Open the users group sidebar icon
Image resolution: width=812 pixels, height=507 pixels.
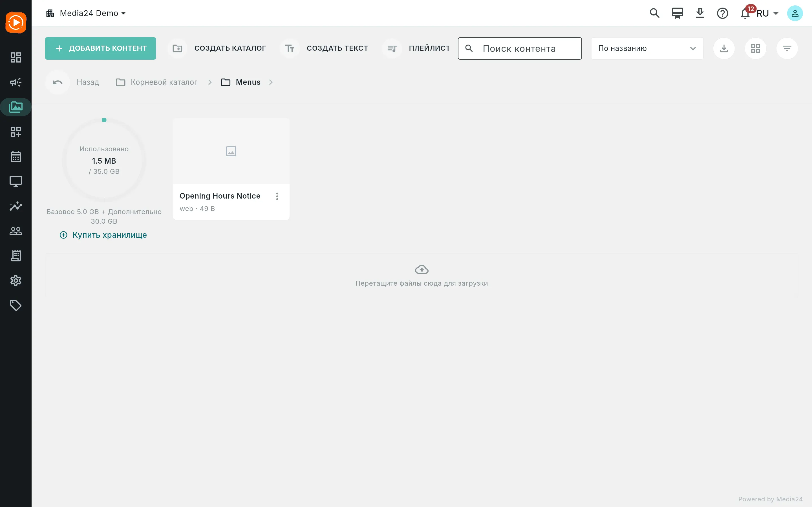tap(16, 231)
